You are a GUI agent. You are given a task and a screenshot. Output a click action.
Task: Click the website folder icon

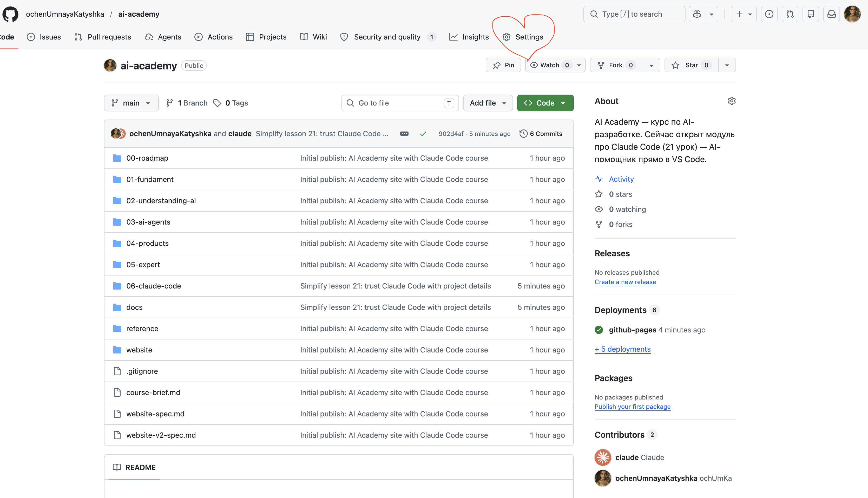(x=117, y=350)
